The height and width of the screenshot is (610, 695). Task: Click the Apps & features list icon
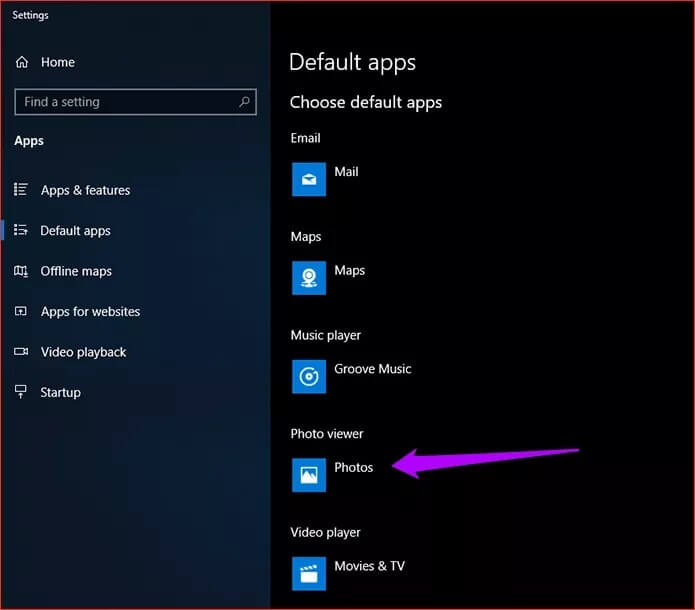21,189
